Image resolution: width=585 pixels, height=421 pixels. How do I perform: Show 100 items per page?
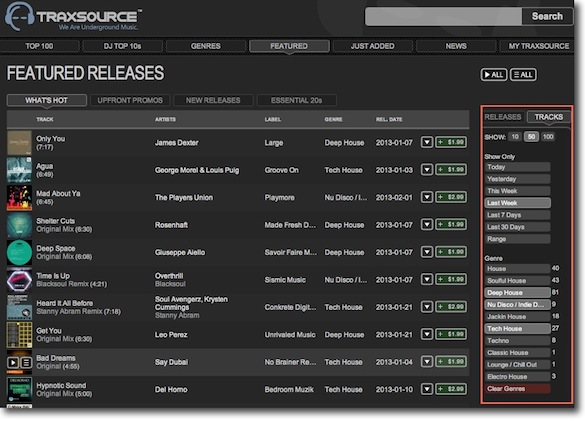(548, 137)
